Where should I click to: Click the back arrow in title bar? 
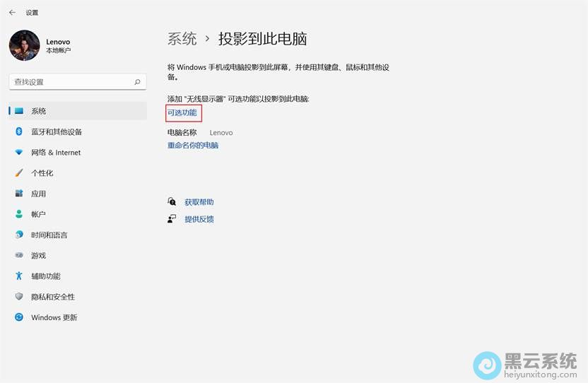12,12
